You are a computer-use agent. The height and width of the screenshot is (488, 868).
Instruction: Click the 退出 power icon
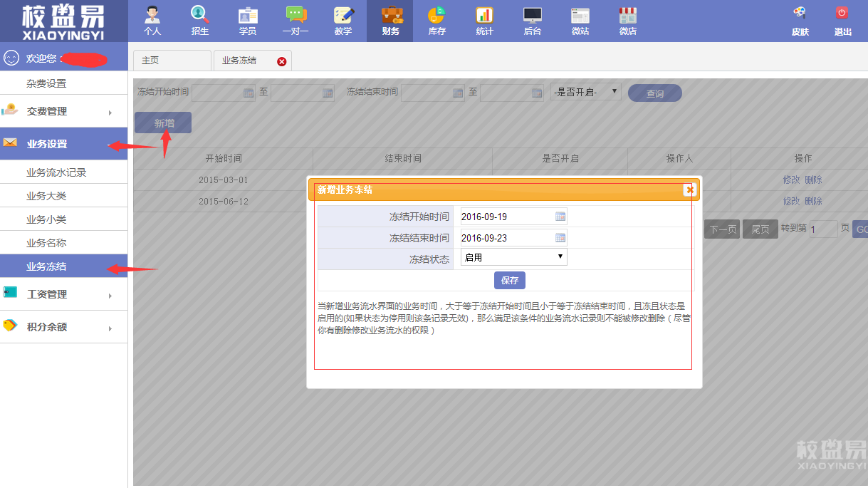tap(842, 14)
